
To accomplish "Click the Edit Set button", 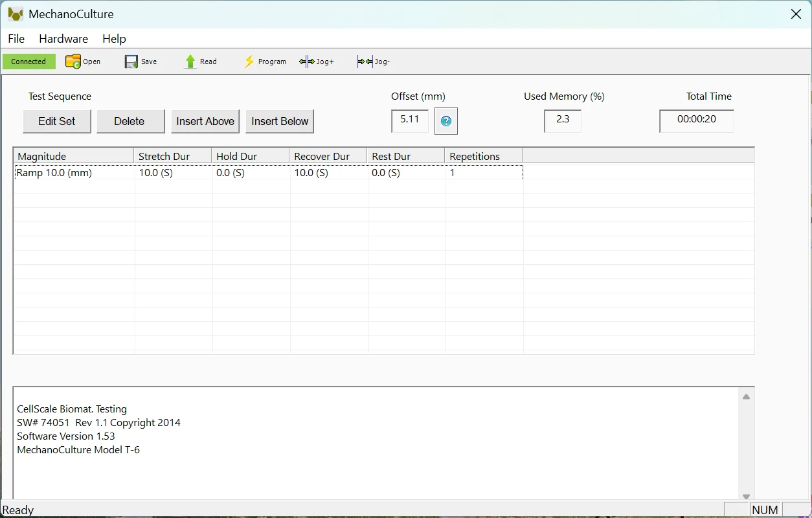I will tap(57, 121).
